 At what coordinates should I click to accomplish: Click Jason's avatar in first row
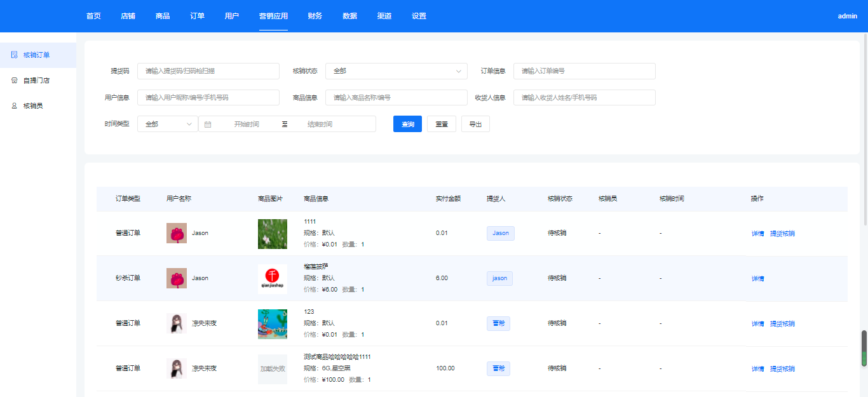click(x=177, y=233)
